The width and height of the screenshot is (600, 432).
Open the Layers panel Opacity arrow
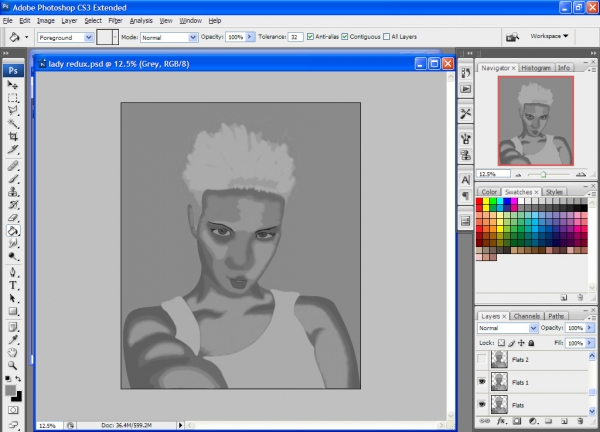590,328
